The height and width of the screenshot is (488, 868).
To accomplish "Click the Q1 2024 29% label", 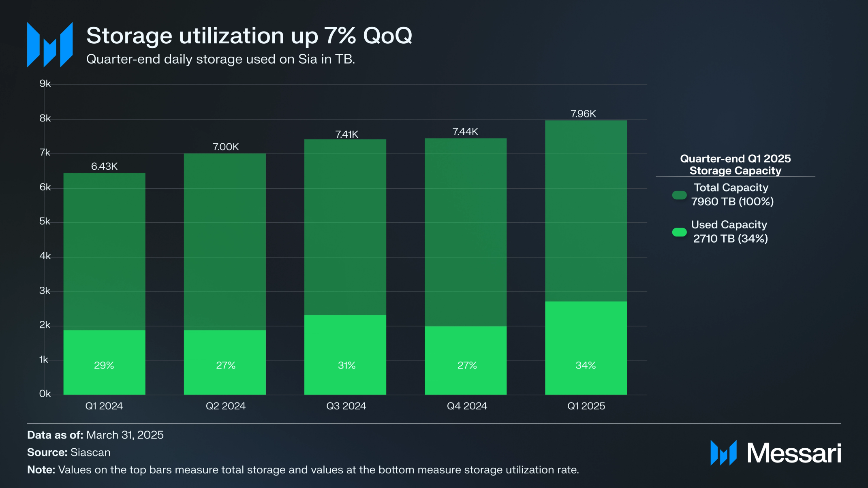I will (104, 365).
